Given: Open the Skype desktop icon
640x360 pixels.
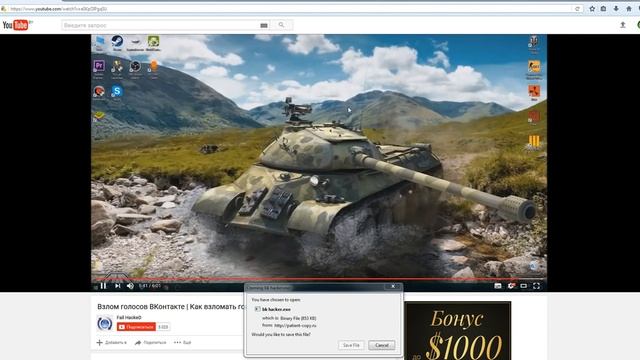Looking at the screenshot, I should pyautogui.click(x=117, y=92).
